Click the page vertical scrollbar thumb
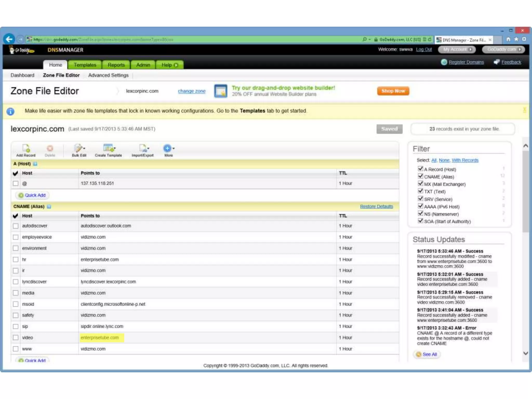The height and width of the screenshot is (399, 532). point(526,192)
